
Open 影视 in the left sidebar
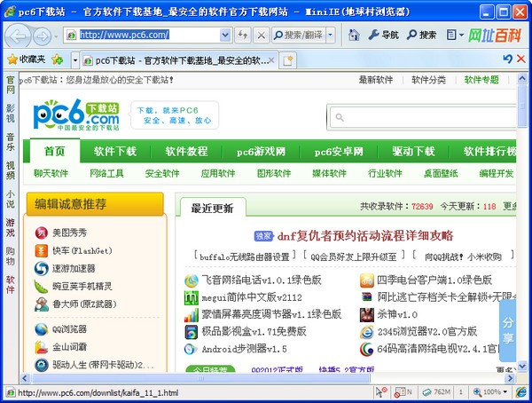coord(11,113)
